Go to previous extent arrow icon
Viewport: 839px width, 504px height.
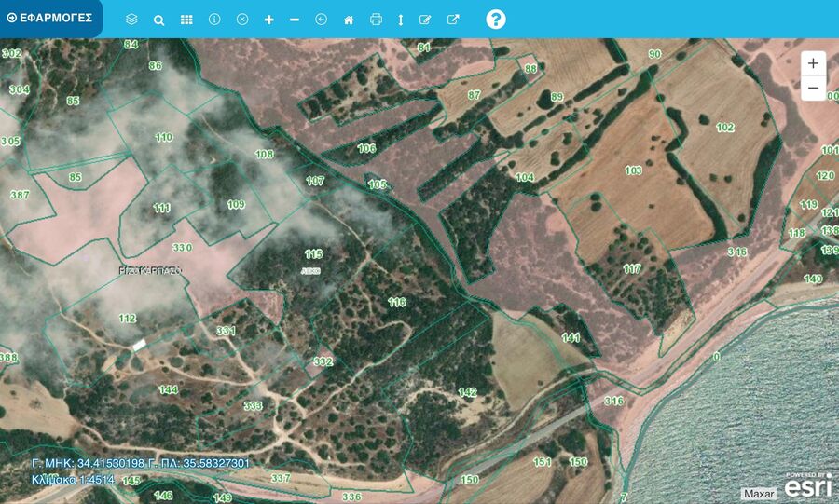click(x=322, y=20)
